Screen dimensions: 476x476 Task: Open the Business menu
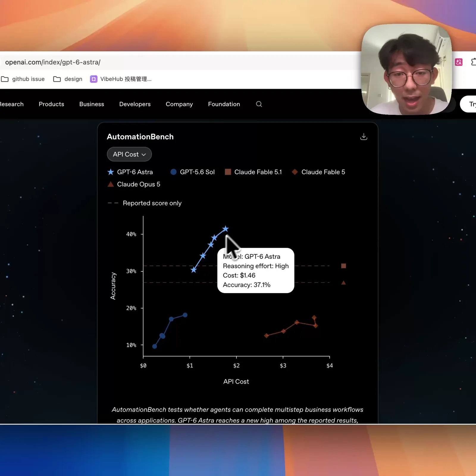point(92,104)
